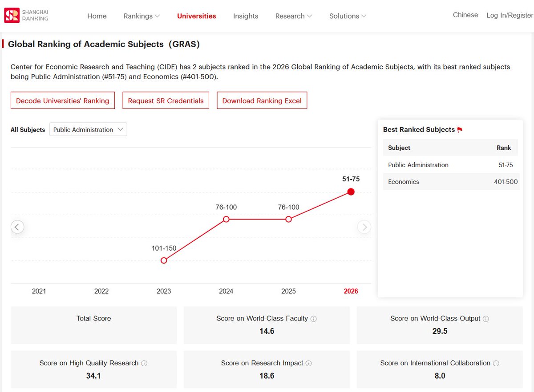The image size is (534, 392).
Task: Click the 8.0 International Collaboration score
Action: [440, 376]
